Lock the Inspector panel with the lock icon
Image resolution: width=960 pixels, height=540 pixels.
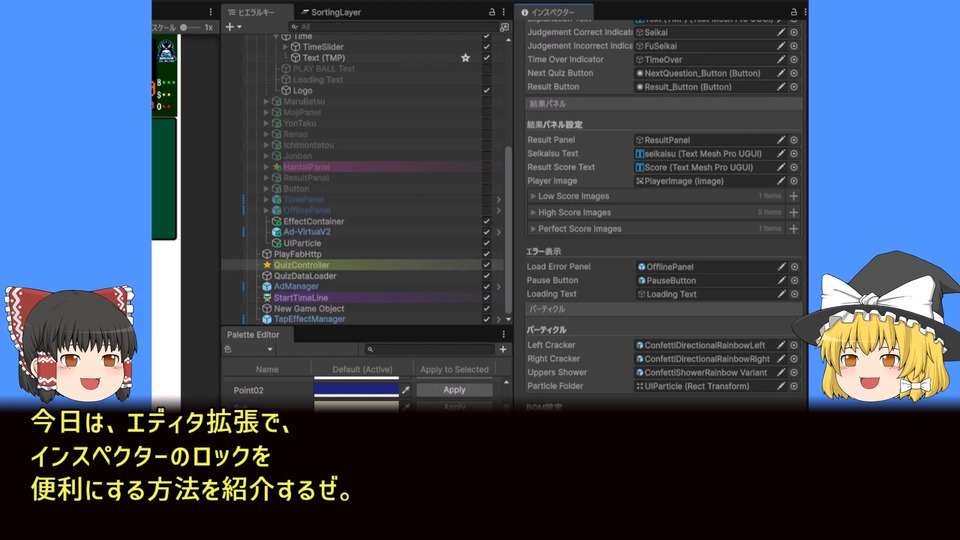(x=793, y=12)
